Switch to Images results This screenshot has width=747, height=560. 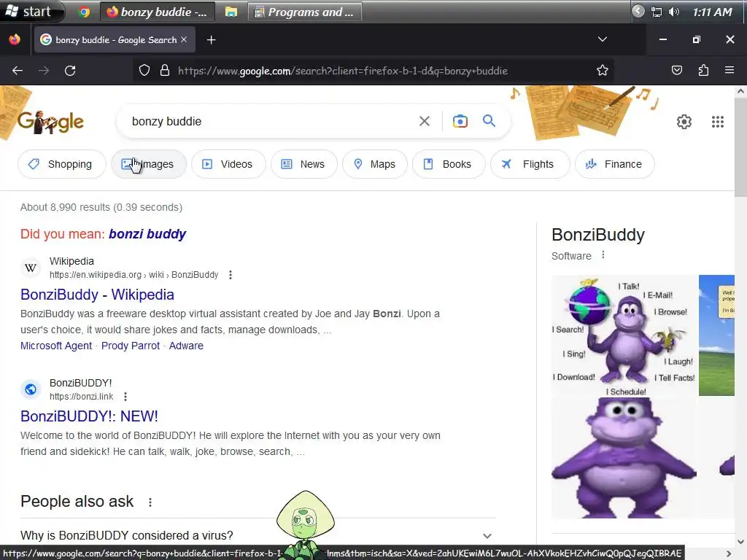click(x=149, y=164)
